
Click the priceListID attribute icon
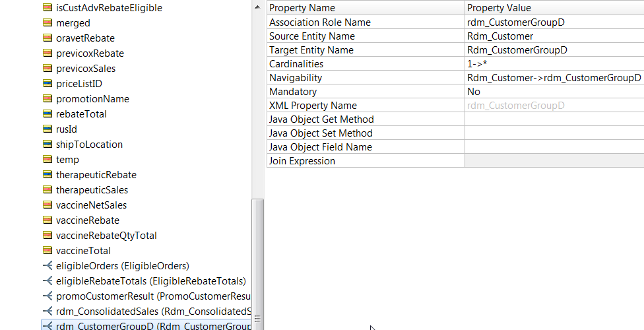coord(48,83)
